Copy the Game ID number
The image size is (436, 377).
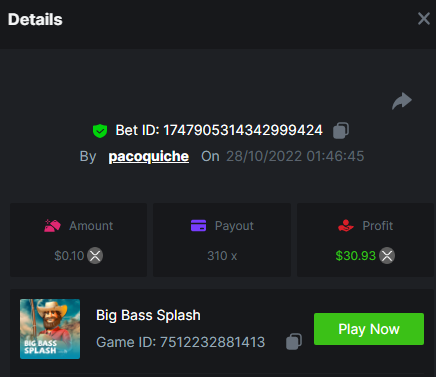pyautogui.click(x=294, y=341)
